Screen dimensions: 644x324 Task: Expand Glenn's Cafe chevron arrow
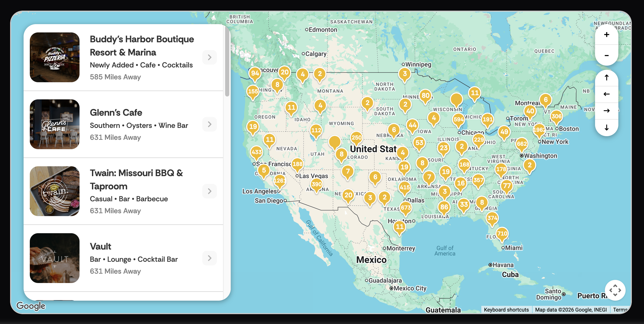(210, 124)
